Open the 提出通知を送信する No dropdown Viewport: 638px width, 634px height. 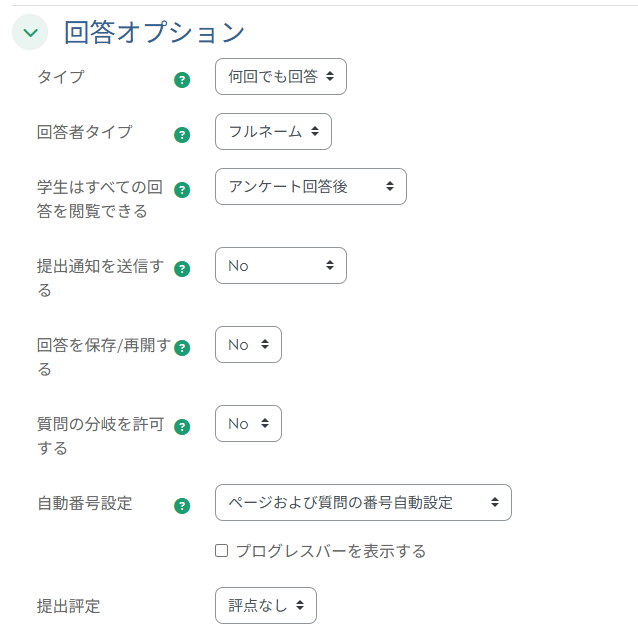280,266
